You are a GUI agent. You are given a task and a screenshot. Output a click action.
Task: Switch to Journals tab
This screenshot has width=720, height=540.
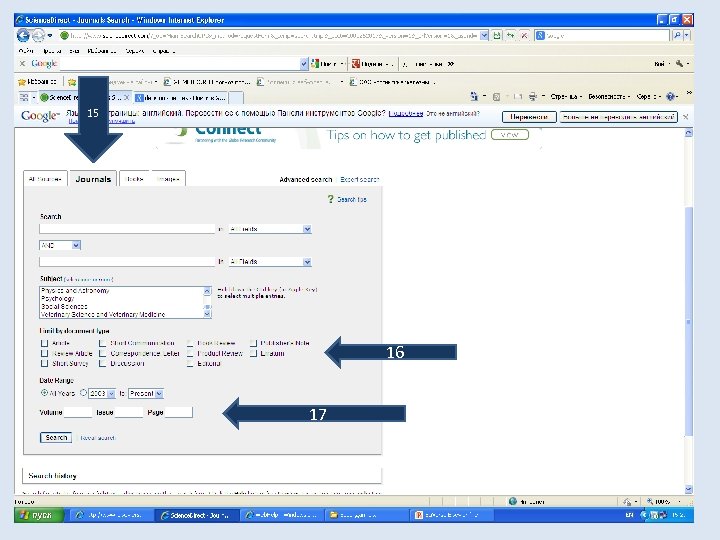93,179
